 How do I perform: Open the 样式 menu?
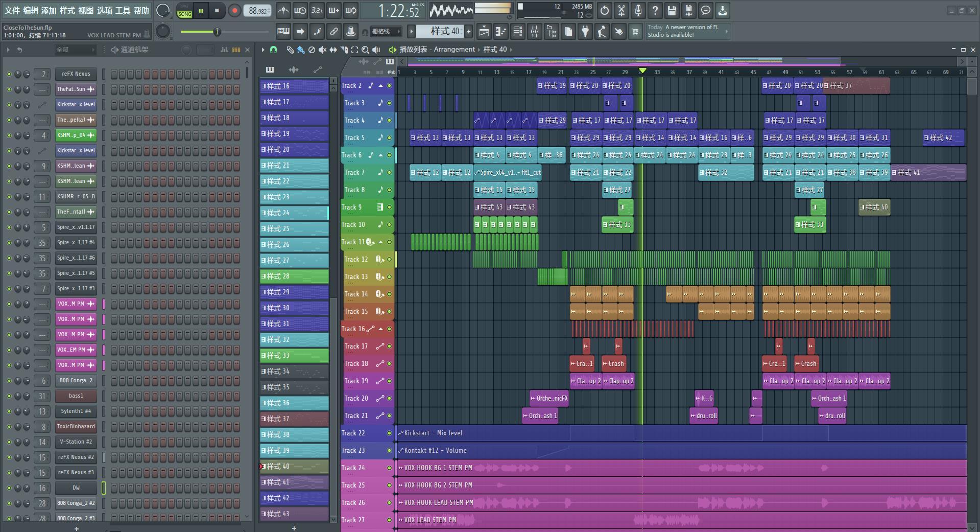click(67, 11)
